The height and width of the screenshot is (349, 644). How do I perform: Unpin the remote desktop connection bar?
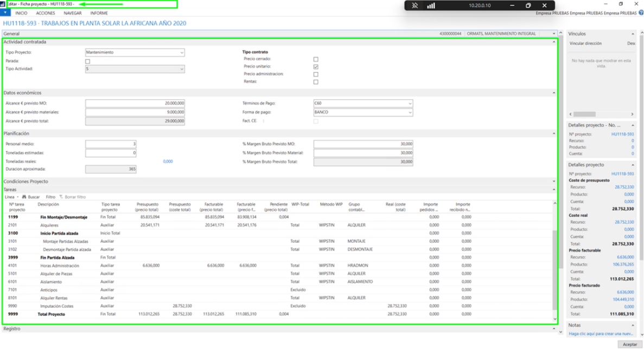(x=415, y=5)
